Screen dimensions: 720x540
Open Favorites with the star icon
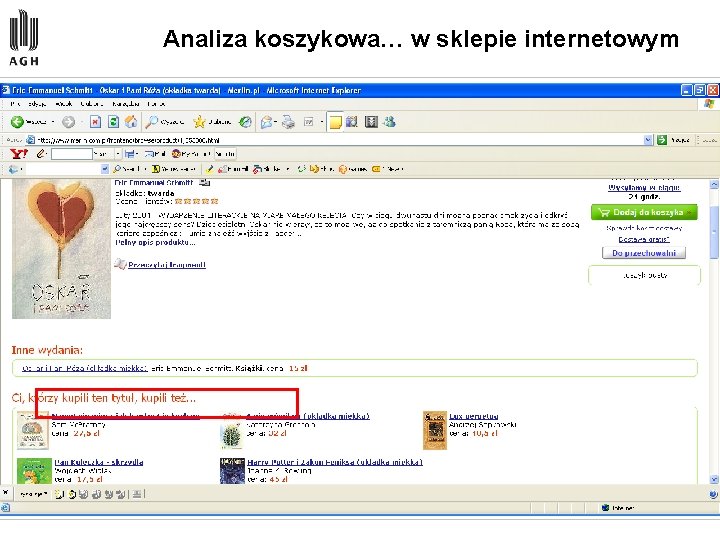(199, 122)
